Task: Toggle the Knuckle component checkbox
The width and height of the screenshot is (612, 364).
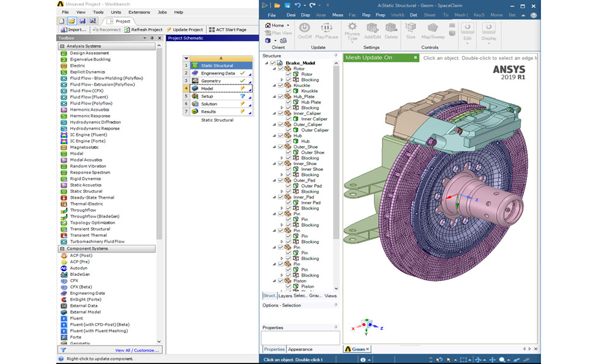Action: tap(281, 86)
